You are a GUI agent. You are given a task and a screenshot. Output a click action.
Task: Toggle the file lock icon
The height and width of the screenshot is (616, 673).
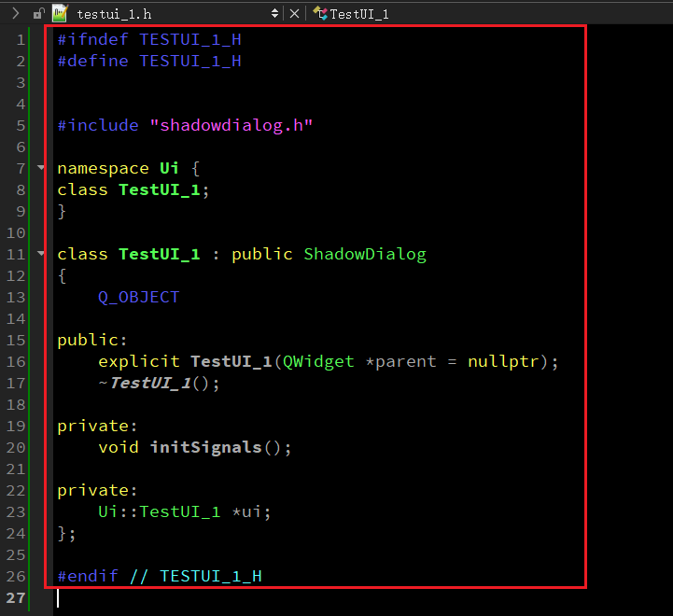click(37, 14)
